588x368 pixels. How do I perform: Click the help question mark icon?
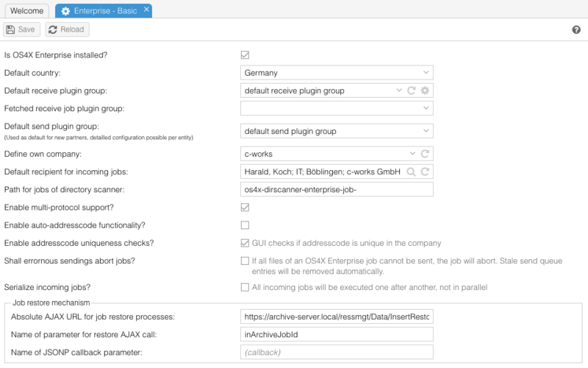point(576,30)
